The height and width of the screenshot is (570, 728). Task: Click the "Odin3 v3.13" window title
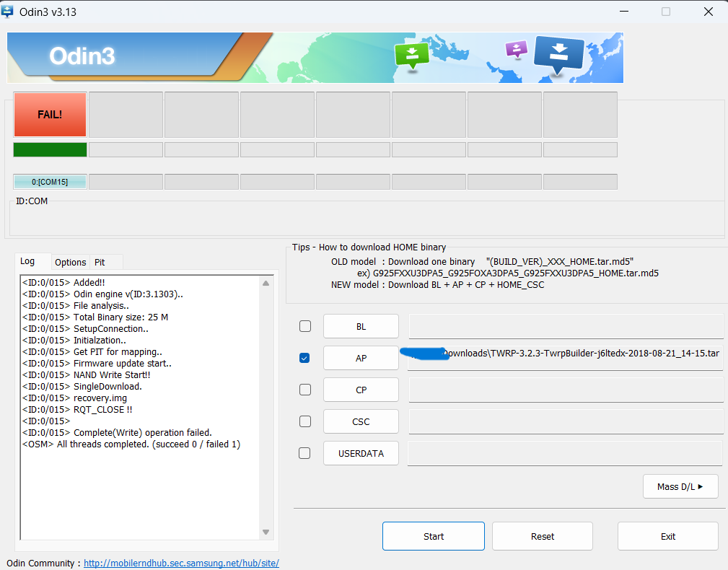48,12
